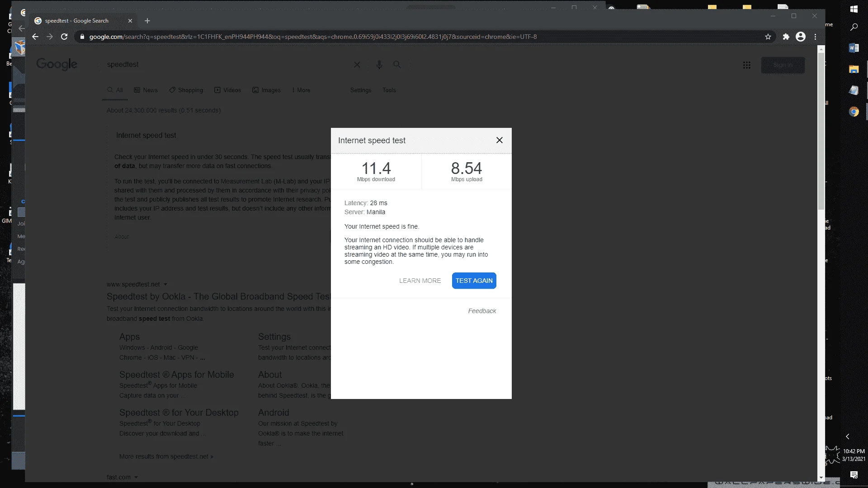Open the Feedback link in dialog
Screen dimensions: 868x488
(x=482, y=311)
